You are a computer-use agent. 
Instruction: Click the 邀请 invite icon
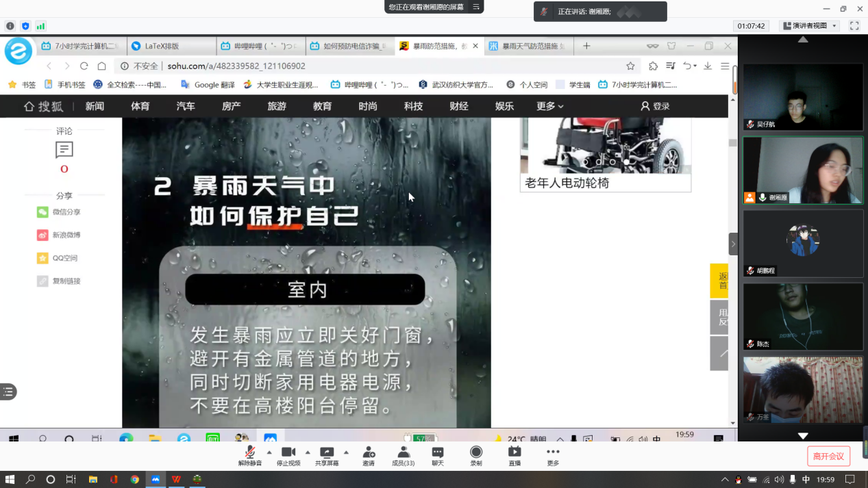pyautogui.click(x=369, y=452)
